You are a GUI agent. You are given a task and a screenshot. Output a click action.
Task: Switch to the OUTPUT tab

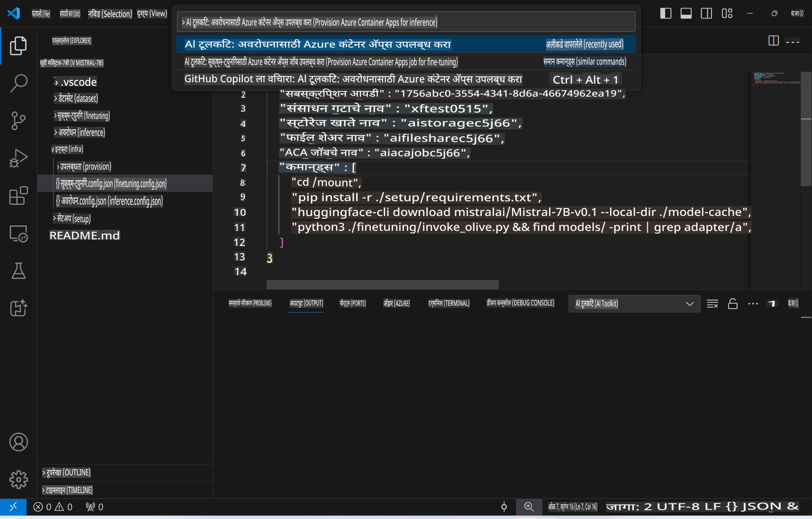[306, 303]
